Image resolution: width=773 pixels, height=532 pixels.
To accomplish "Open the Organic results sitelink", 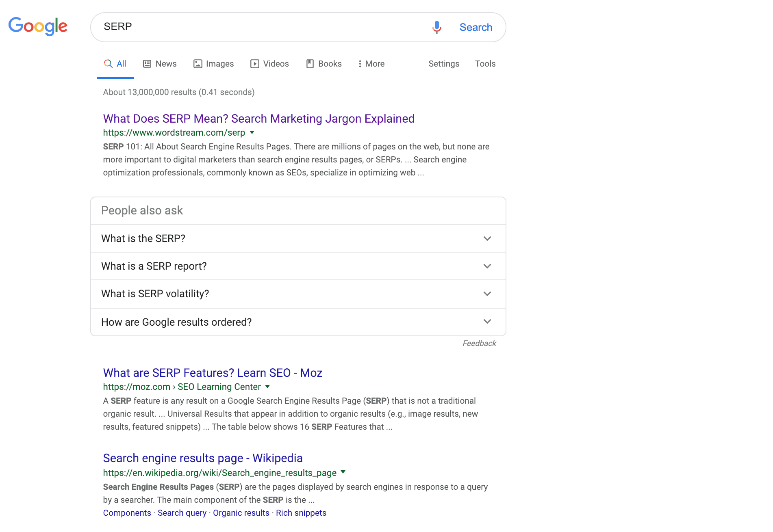I will coord(241,513).
